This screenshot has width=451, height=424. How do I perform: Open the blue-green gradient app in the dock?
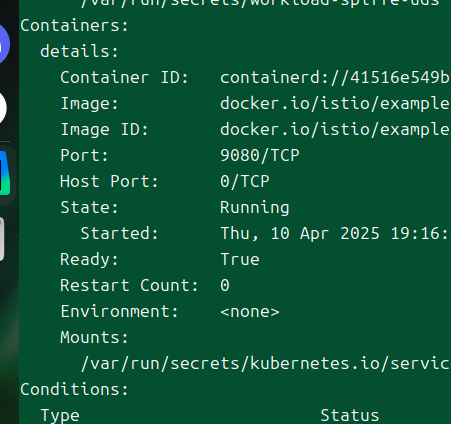tap(5, 173)
